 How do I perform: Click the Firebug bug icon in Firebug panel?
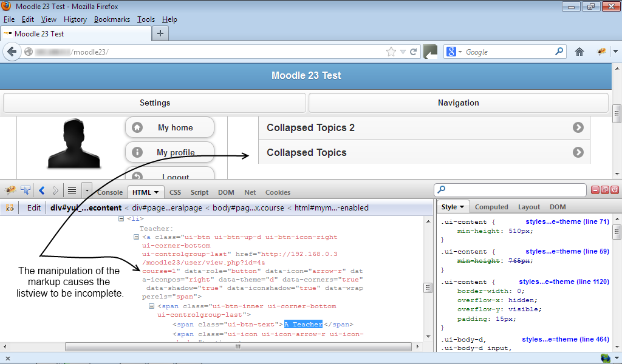point(11,190)
